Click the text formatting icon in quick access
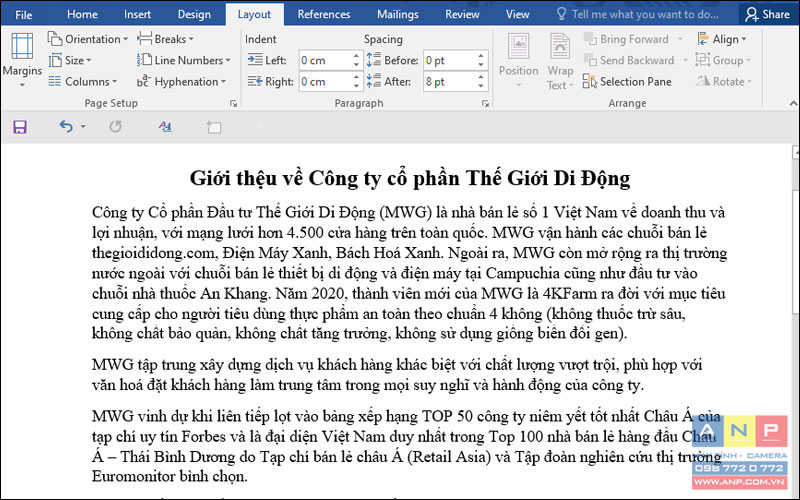 (x=165, y=126)
